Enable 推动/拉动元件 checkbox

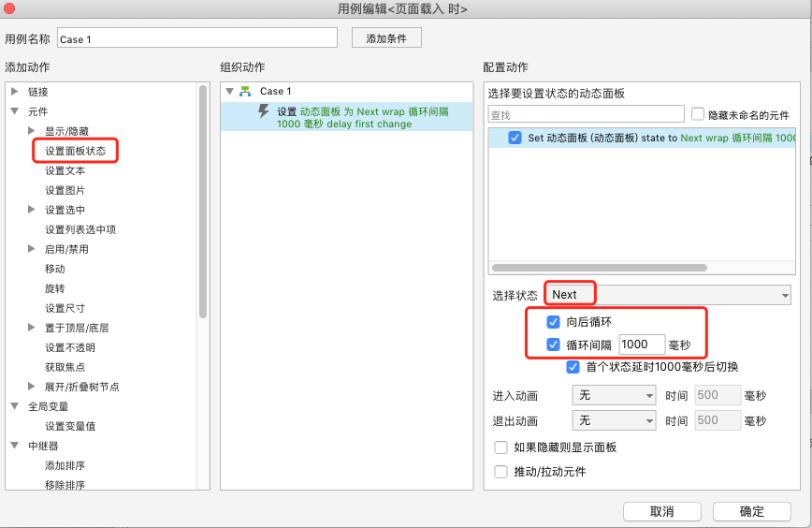(500, 472)
